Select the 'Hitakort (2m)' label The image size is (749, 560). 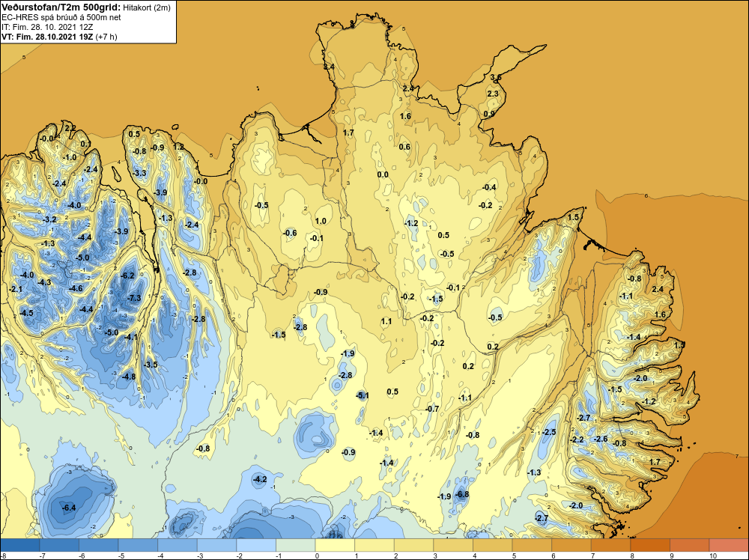[147, 7]
